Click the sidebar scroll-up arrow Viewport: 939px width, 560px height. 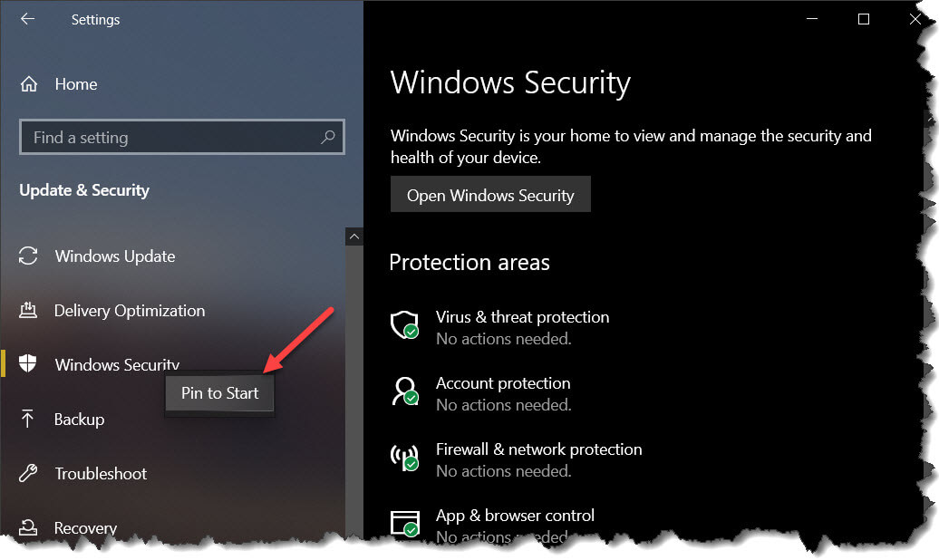pos(353,237)
